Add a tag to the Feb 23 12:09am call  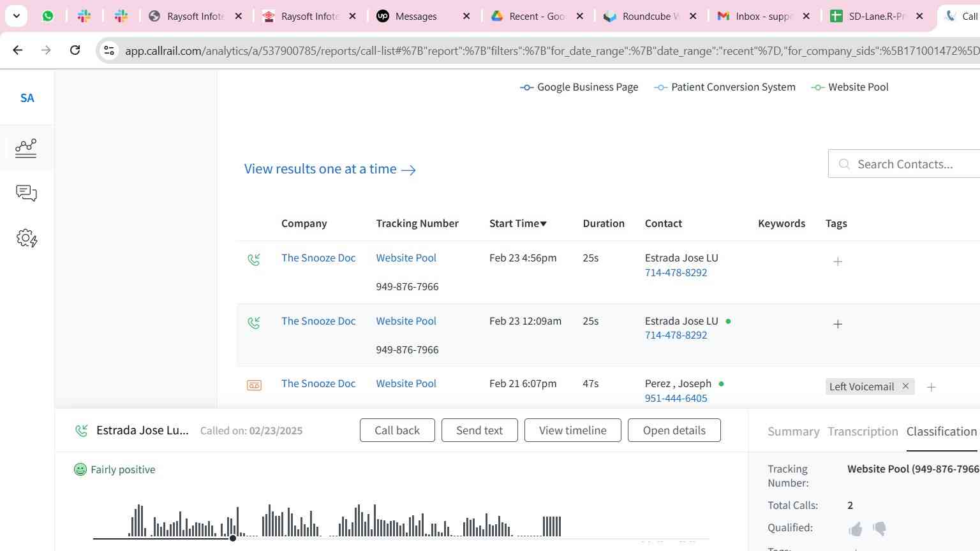point(838,324)
